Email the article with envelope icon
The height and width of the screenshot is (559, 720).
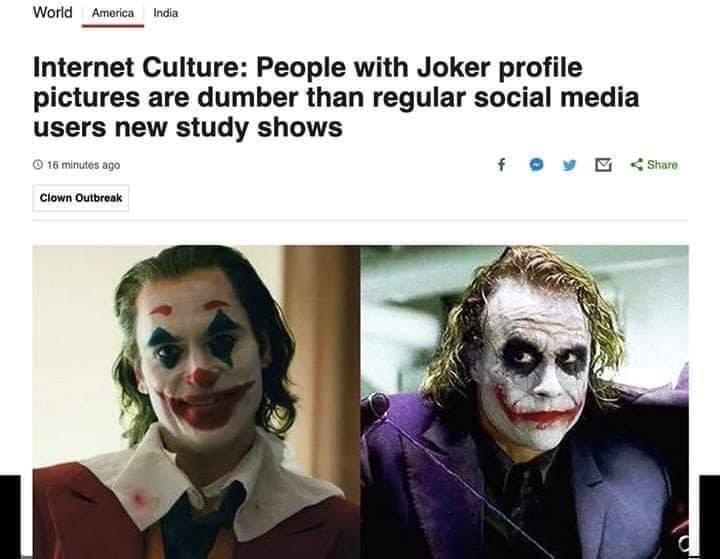[603, 165]
